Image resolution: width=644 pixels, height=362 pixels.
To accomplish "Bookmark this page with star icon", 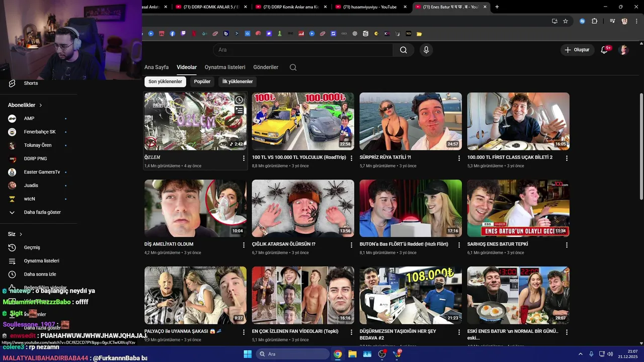I will pos(566,21).
